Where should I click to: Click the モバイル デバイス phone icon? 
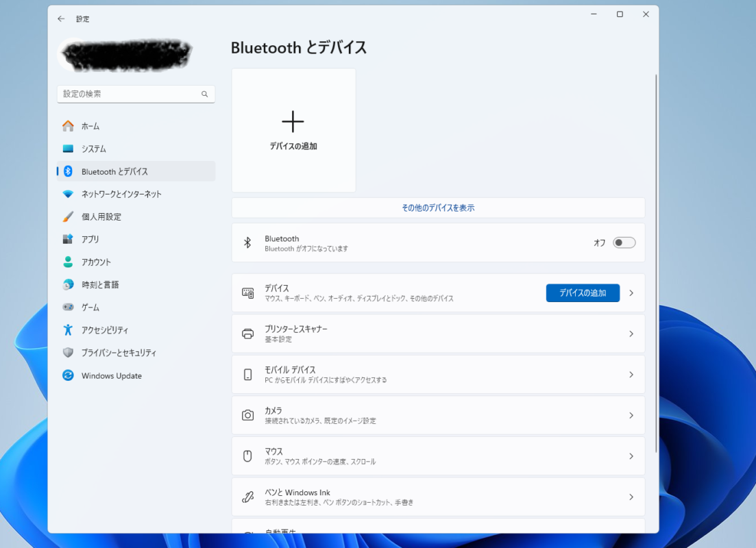click(248, 375)
